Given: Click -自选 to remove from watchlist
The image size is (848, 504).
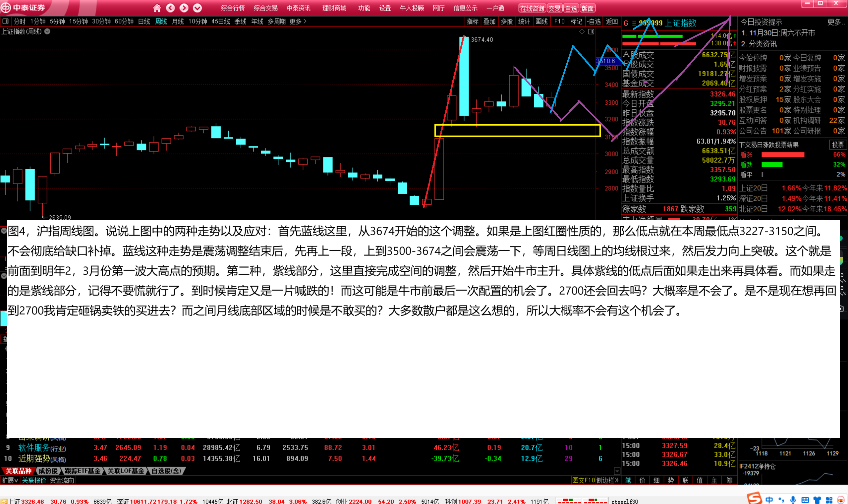Looking at the screenshot, I should [x=594, y=22].
